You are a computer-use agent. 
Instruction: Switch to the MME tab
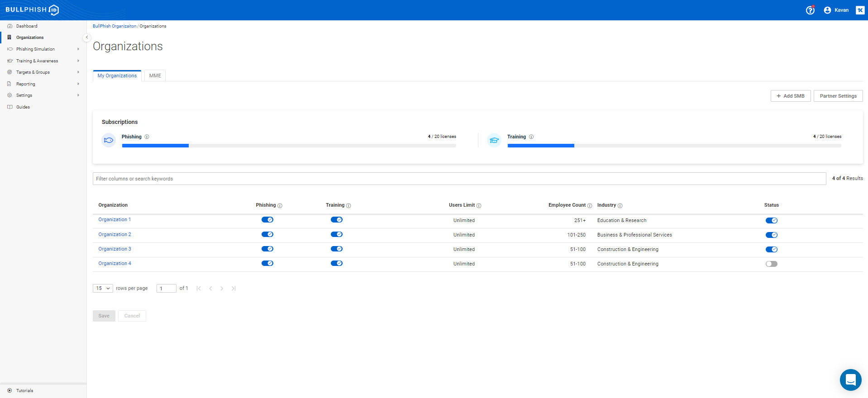155,76
